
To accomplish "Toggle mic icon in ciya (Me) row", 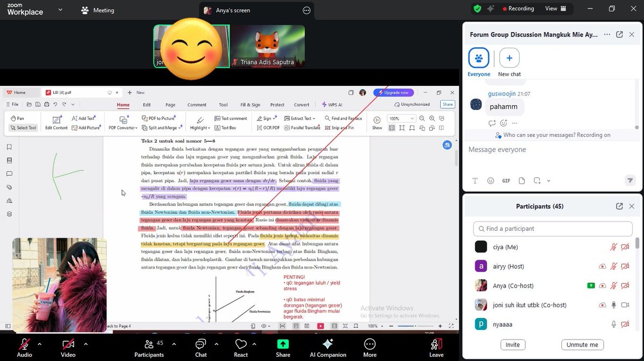I will click(613, 247).
